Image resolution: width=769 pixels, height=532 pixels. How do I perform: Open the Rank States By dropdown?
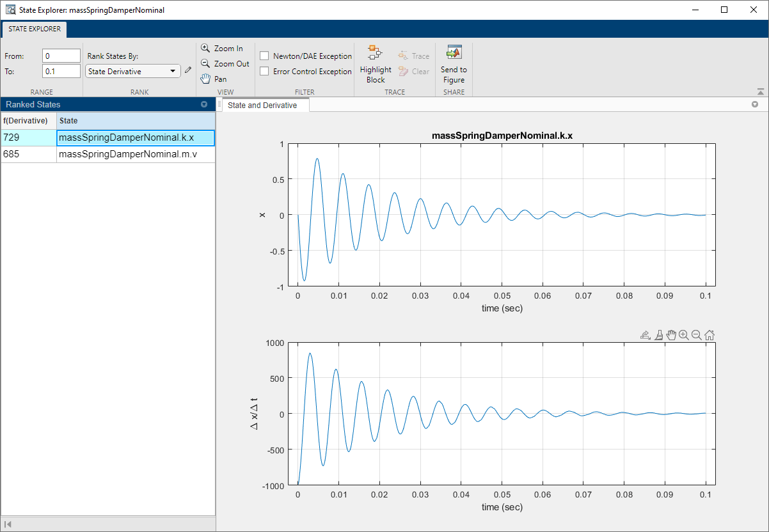pyautogui.click(x=133, y=72)
